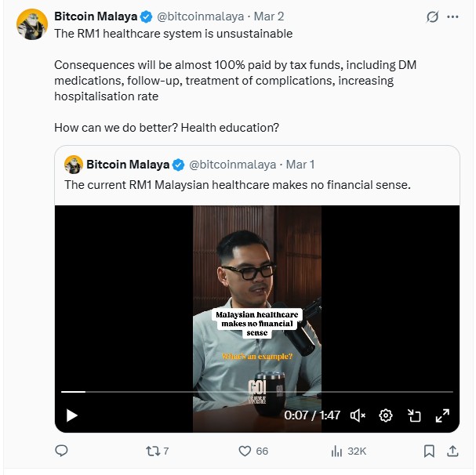Like the tweet with 66 likes
This screenshot has height=475, width=476.
[253, 451]
